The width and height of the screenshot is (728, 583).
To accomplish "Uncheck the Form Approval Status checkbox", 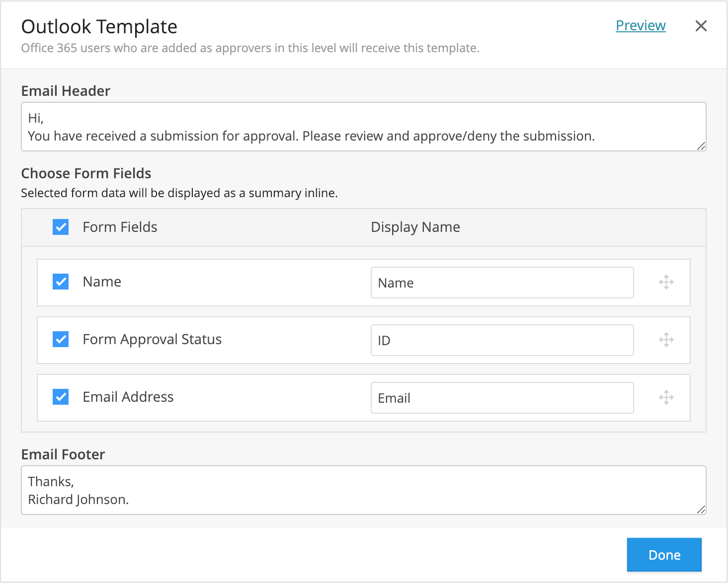I will (x=61, y=339).
